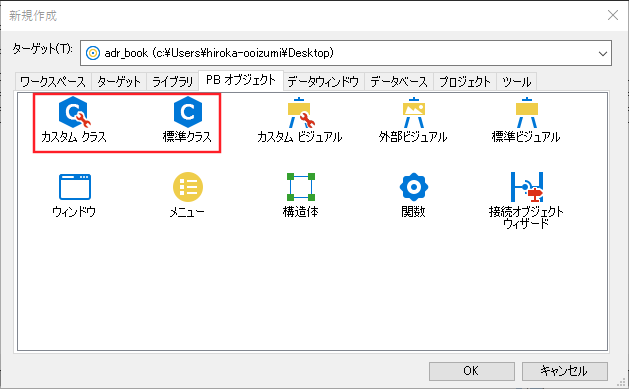Select the メニュー object icon
The width and height of the screenshot is (629, 389).
[x=187, y=187]
